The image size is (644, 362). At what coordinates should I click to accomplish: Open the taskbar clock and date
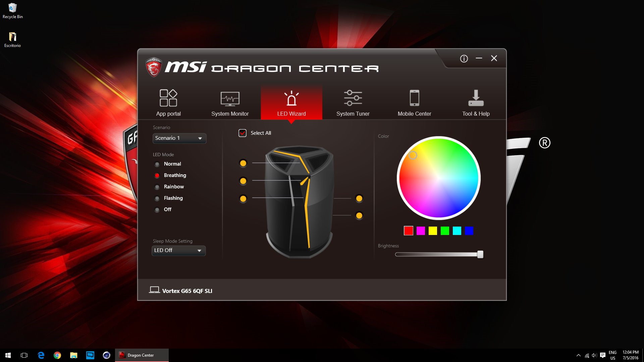pos(631,355)
